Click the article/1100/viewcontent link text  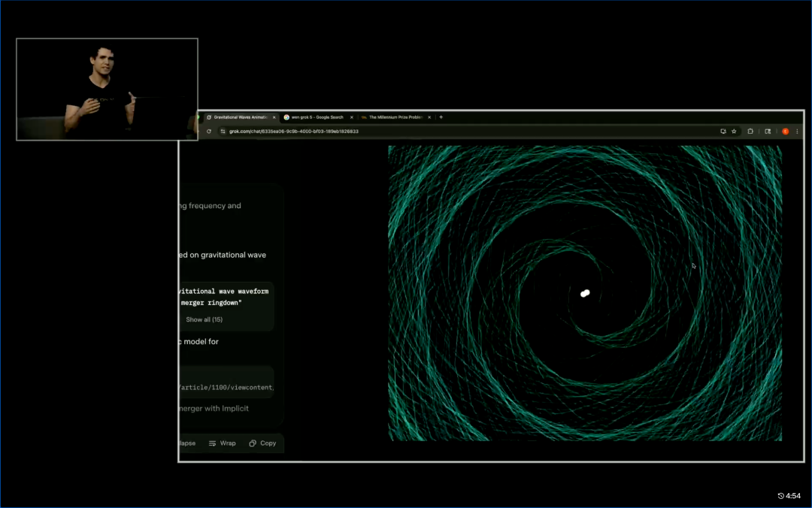pos(226,387)
